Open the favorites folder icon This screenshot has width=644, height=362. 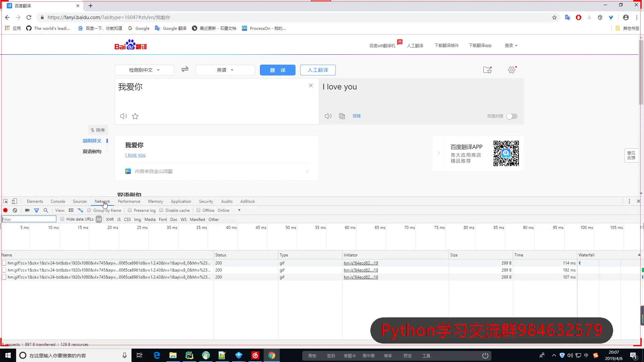coord(487,70)
